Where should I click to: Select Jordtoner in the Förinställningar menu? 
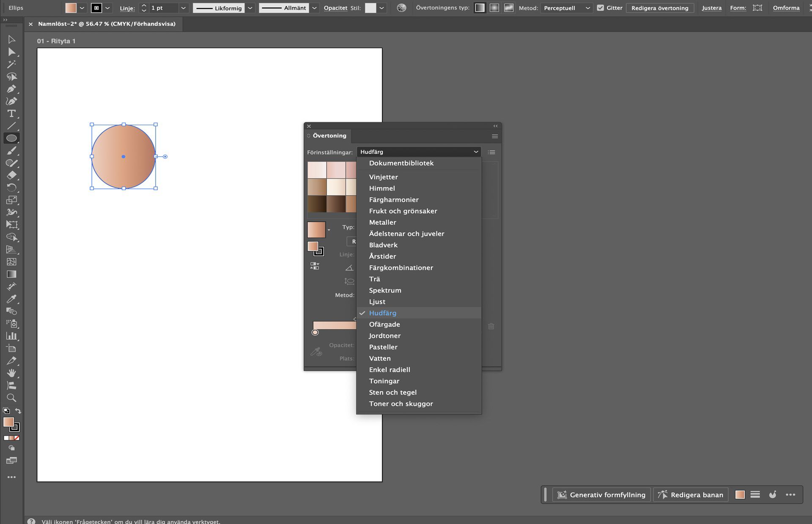[384, 335]
